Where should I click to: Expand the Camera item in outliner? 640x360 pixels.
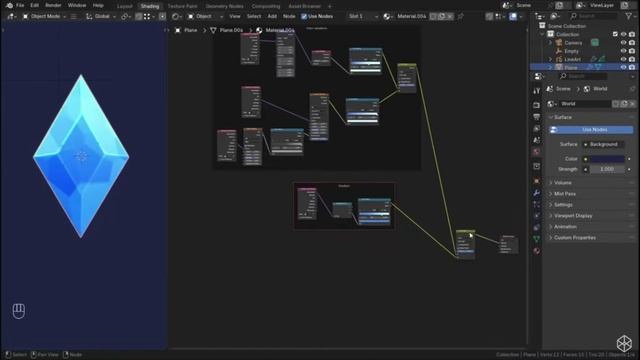pos(550,42)
